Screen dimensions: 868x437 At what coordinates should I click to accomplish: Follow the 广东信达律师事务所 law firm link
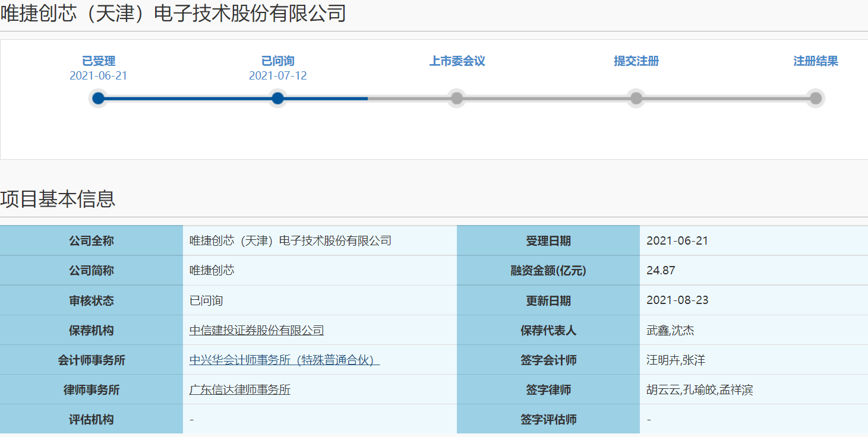(240, 390)
